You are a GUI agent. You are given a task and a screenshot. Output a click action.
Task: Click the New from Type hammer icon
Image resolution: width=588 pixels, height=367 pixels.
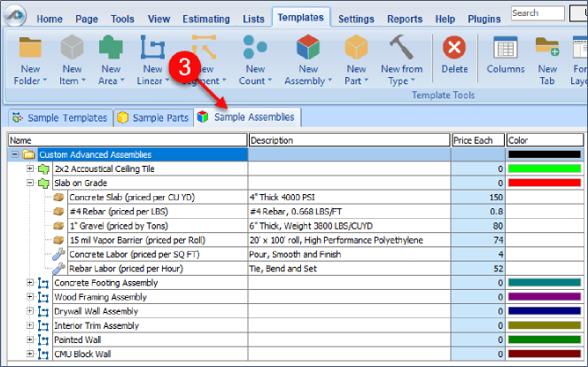click(401, 47)
